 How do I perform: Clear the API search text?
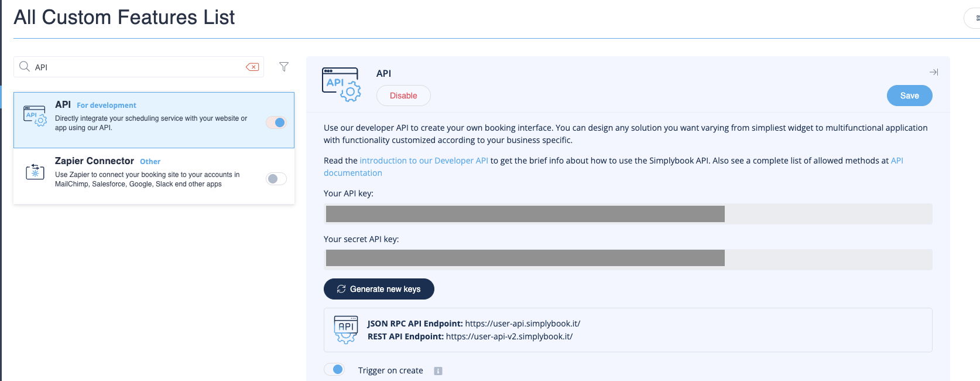252,67
